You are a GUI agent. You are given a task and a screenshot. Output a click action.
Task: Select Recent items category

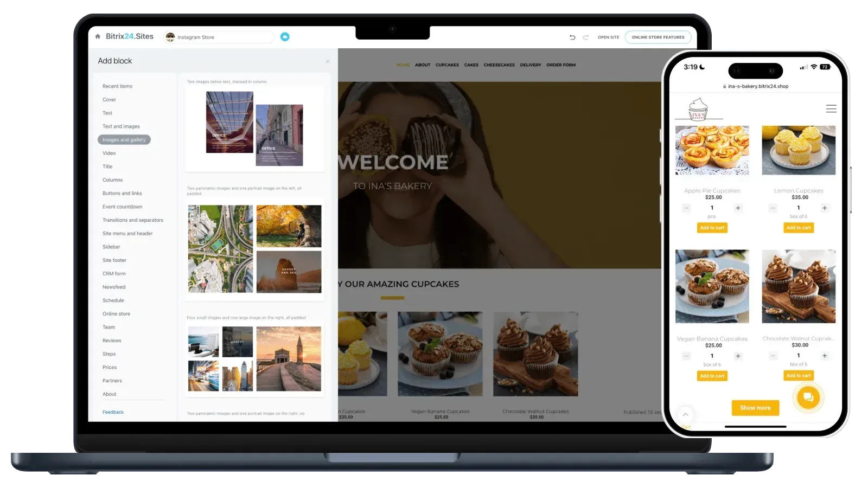click(x=117, y=86)
